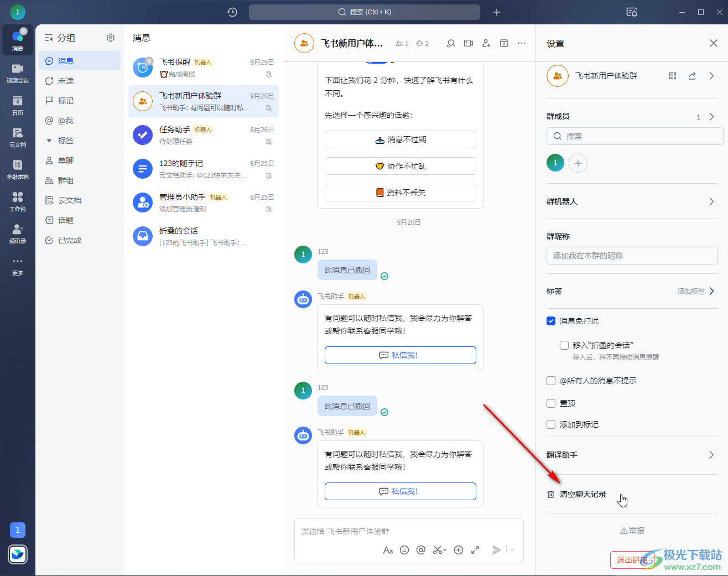This screenshot has width=728, height=576.
Task: Open 多维表格 in left sidebar
Action: tap(18, 169)
